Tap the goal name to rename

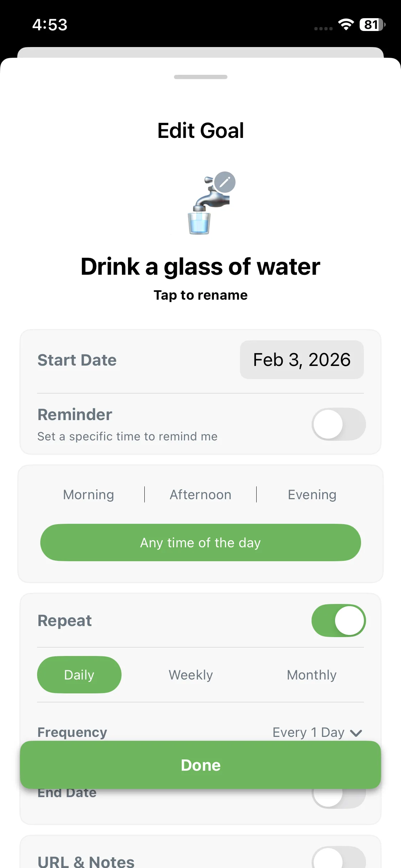pos(200,267)
